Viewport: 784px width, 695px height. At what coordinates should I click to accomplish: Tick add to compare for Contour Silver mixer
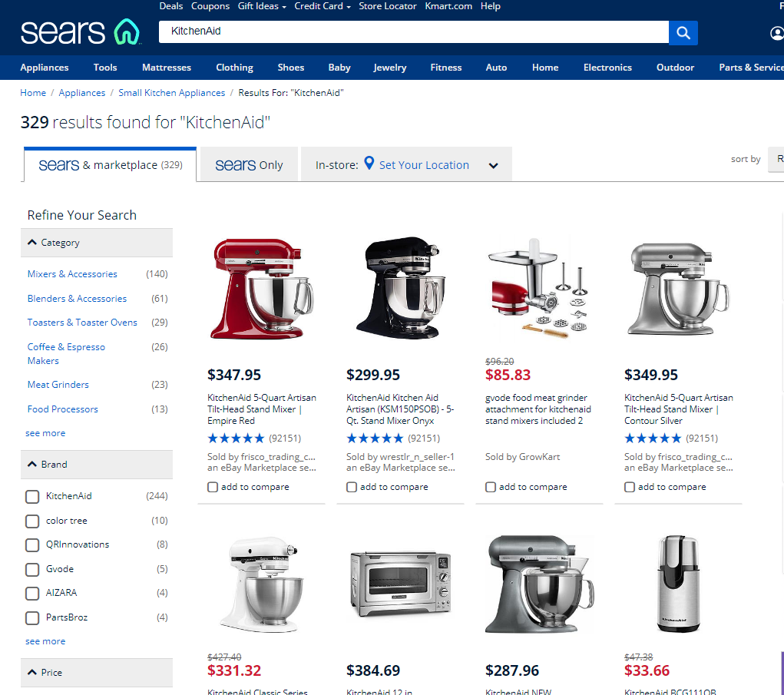[x=630, y=487]
